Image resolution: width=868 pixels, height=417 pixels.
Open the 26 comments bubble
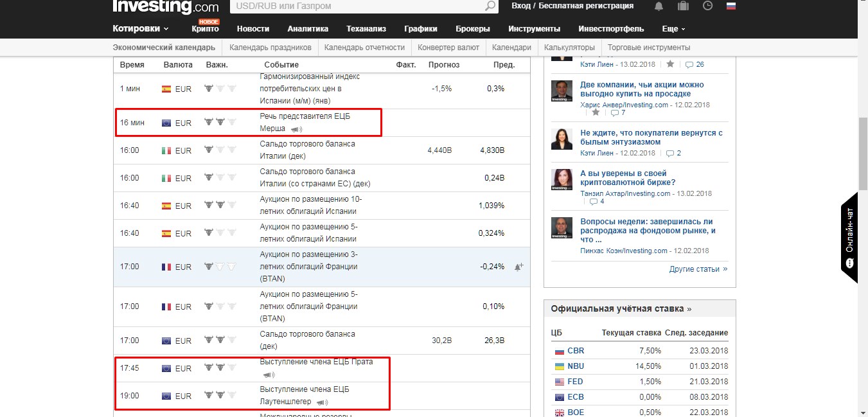(695, 64)
